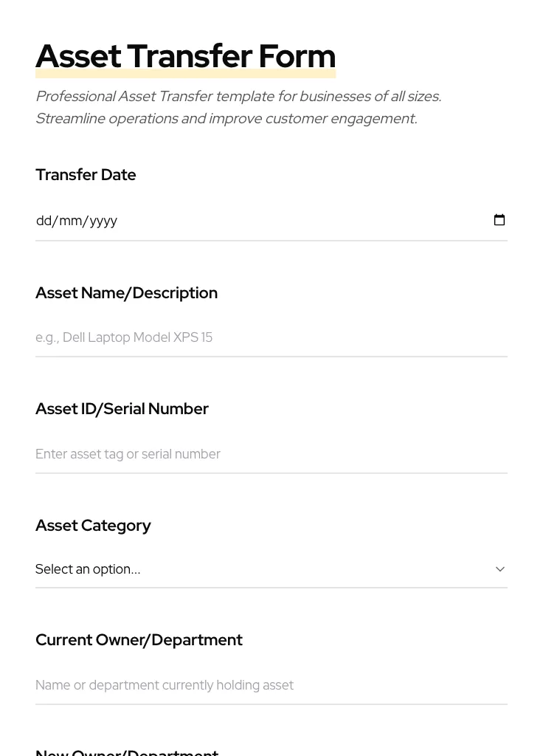Open the Asset Category selection list
Viewport: 543px width, 756px height.
pos(271,569)
